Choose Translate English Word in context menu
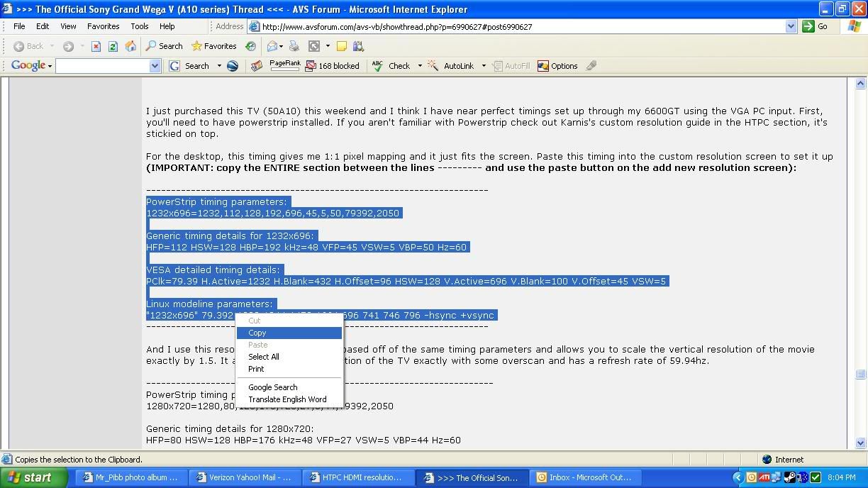The height and width of the screenshot is (488, 868). (289, 399)
